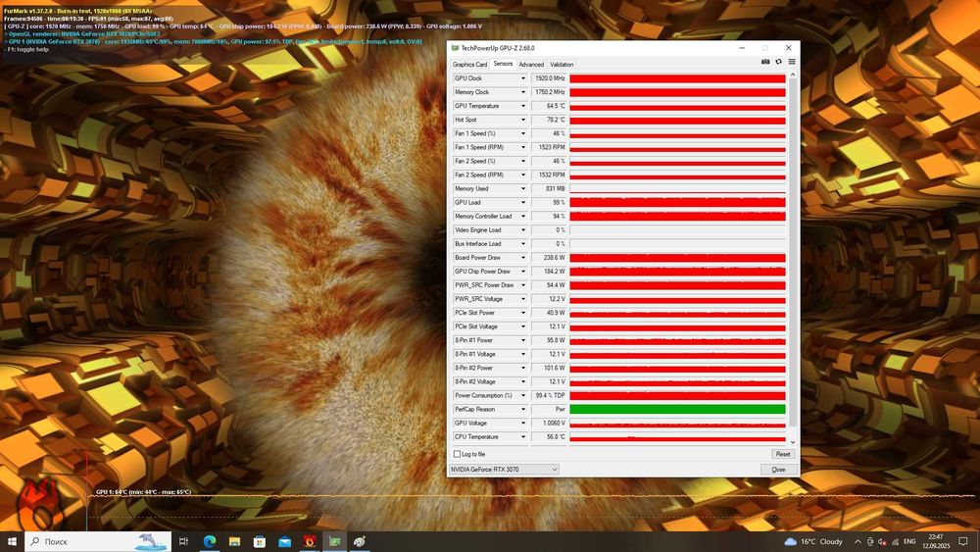Enable the Log to file checkbox
980x552 pixels.
tap(457, 454)
